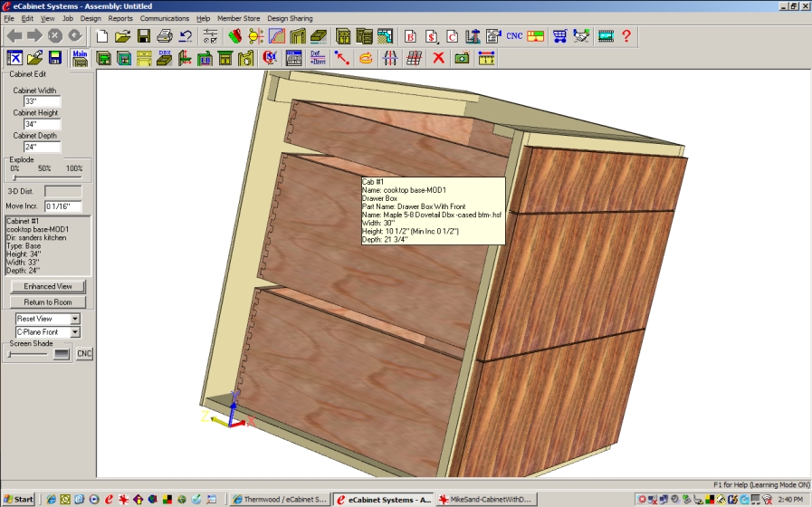Click the blue shopping cart icon
This screenshot has height=507, width=812.
tap(559, 36)
